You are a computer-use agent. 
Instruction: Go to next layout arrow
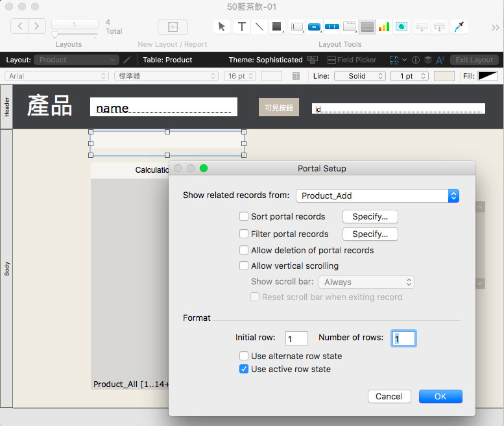[x=36, y=26]
